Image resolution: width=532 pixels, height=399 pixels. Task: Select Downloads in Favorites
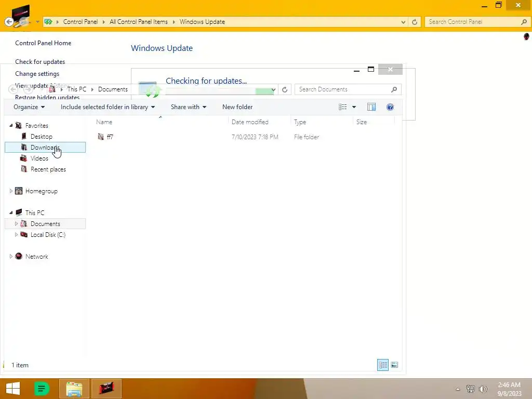pyautogui.click(x=45, y=147)
